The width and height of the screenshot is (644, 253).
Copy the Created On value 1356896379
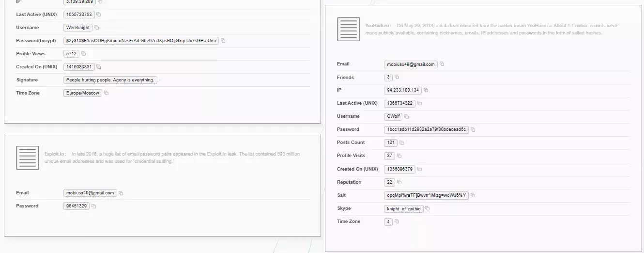[420, 169]
